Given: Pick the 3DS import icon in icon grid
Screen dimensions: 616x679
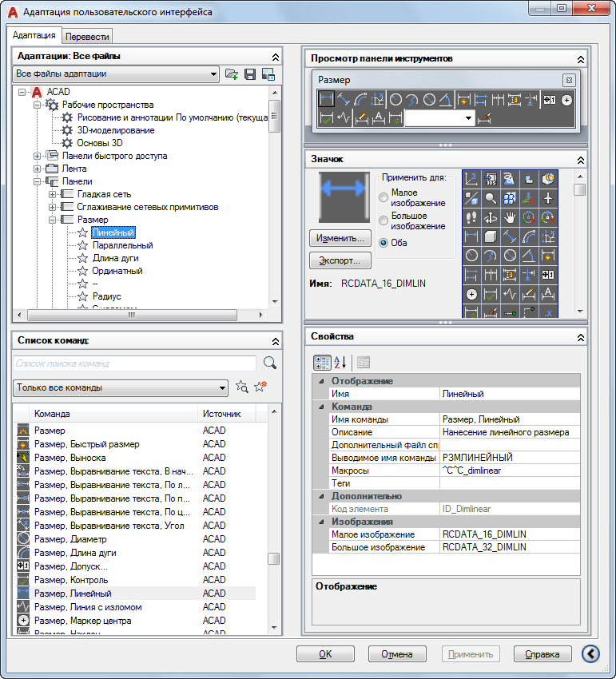Looking at the screenshot, I should (x=491, y=178).
